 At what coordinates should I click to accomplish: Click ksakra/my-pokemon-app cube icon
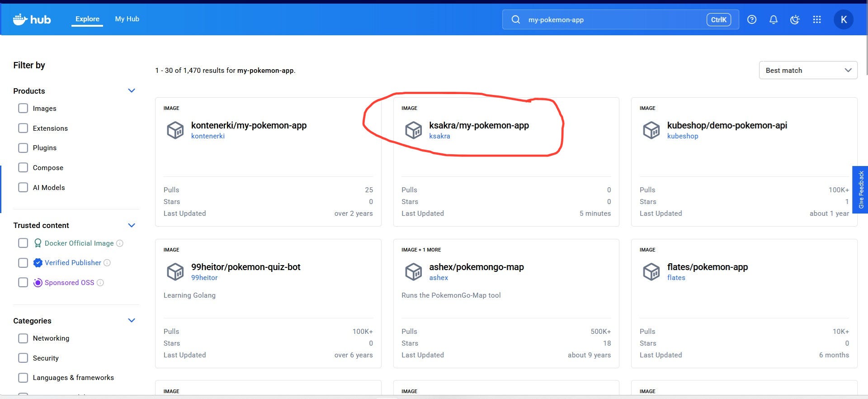(x=413, y=130)
